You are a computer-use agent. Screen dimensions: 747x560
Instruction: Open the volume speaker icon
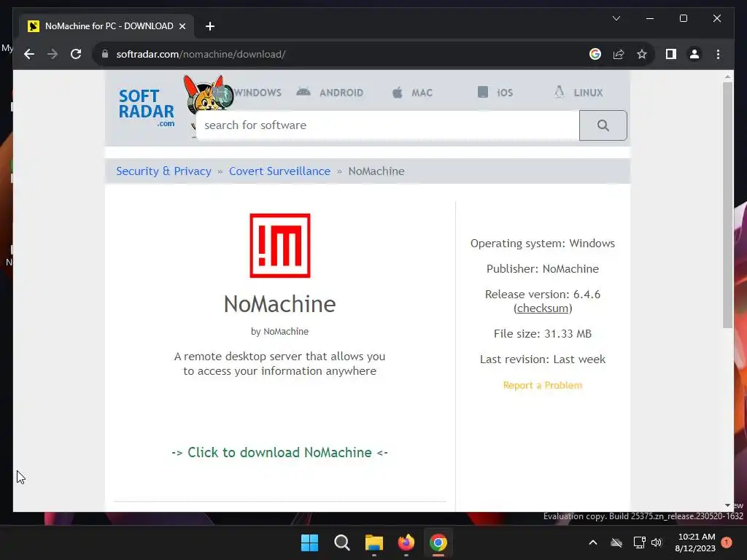click(x=657, y=542)
